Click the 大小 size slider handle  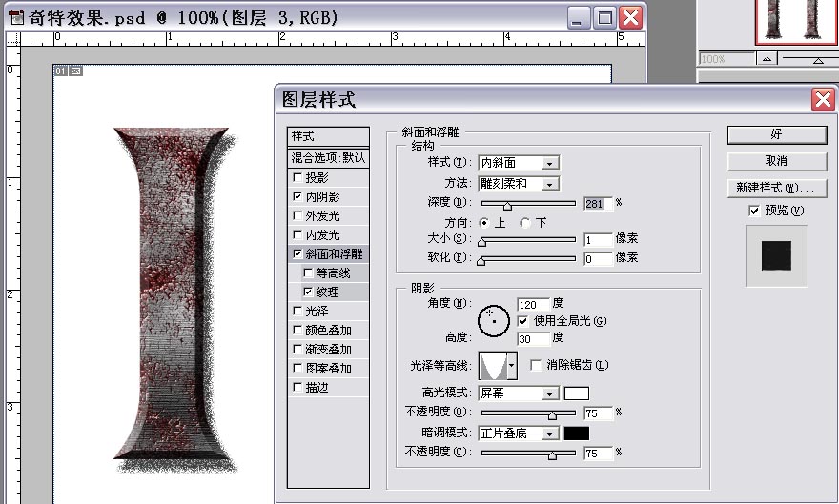482,242
